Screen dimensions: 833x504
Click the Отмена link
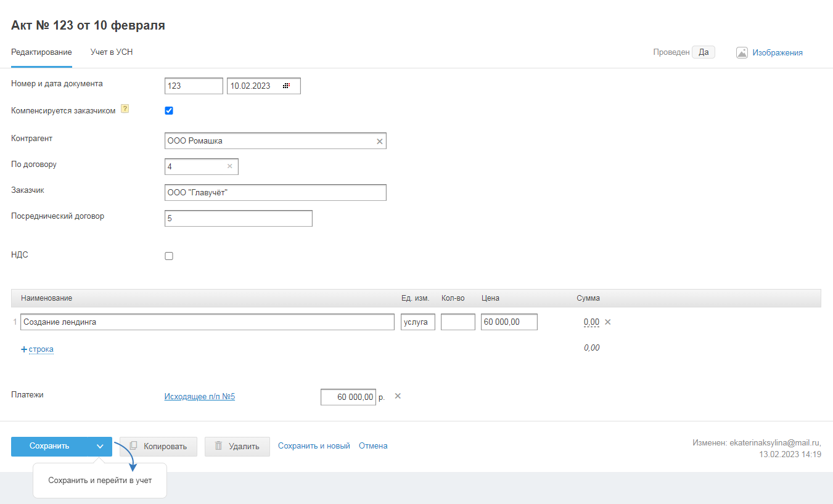click(373, 446)
